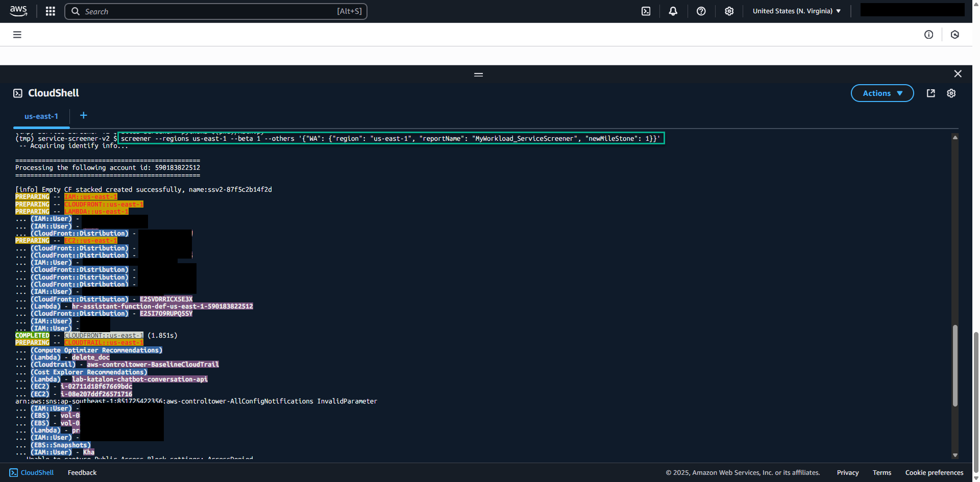The width and height of the screenshot is (980, 482).
Task: Open the United States (N. Virginia) region selector
Action: [x=796, y=10]
